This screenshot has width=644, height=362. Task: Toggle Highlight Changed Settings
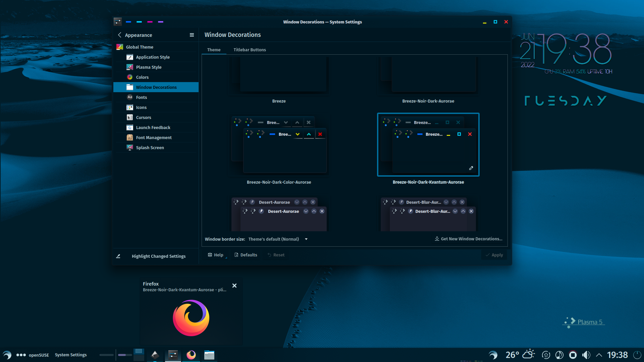pos(156,256)
